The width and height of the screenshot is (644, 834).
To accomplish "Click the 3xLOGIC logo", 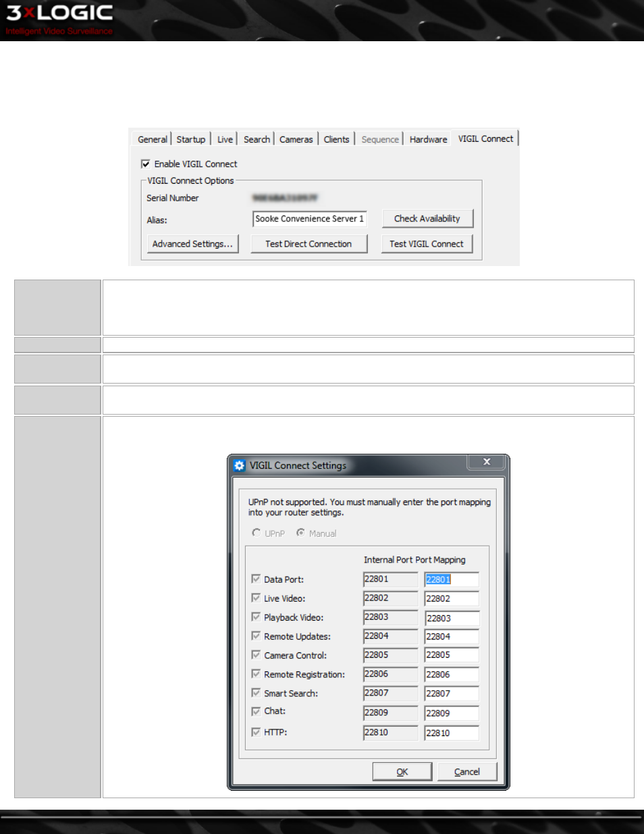I will coord(59,19).
